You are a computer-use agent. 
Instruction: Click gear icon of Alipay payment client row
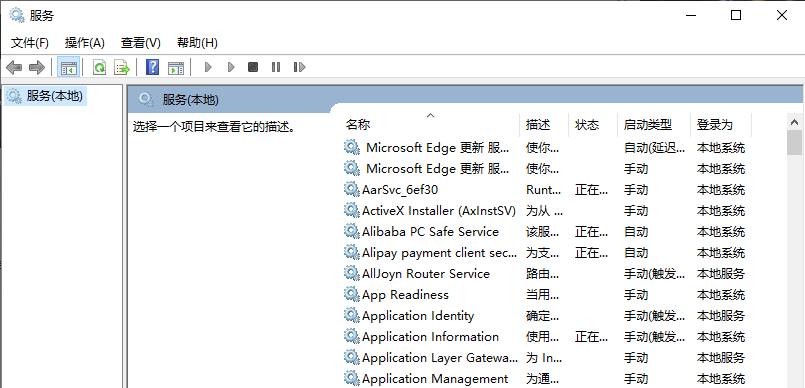[351, 253]
